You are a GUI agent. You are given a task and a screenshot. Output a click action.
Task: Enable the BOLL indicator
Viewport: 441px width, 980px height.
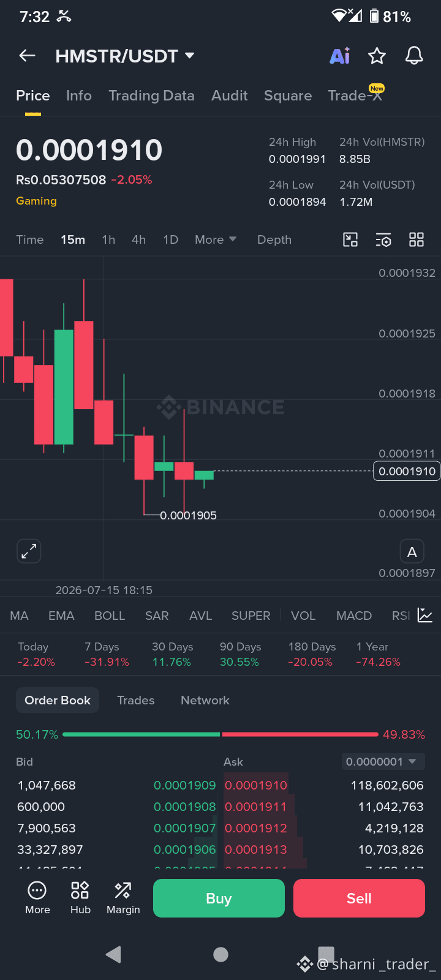pos(110,616)
